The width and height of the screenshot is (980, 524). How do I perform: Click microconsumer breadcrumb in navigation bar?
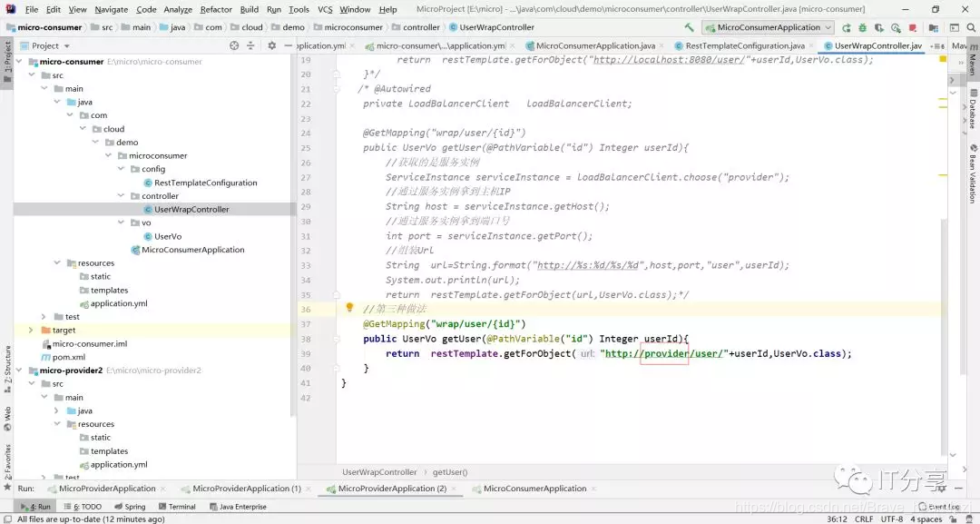tap(348, 27)
